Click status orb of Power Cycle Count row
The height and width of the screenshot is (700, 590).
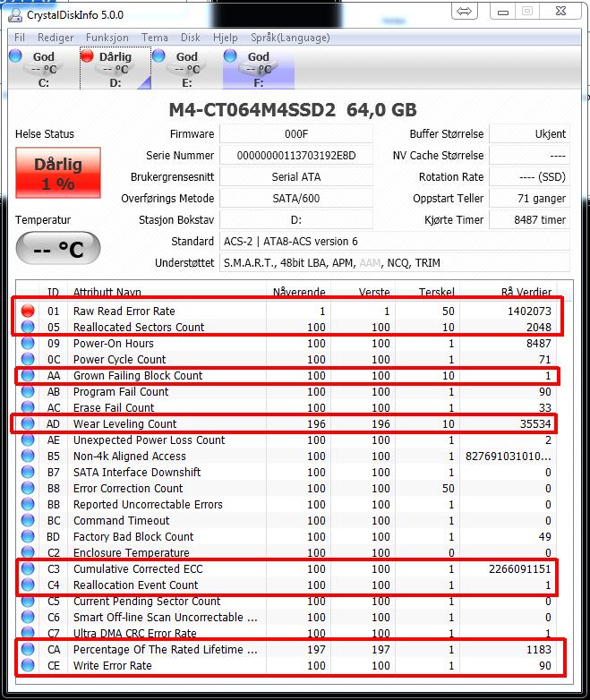point(28,359)
